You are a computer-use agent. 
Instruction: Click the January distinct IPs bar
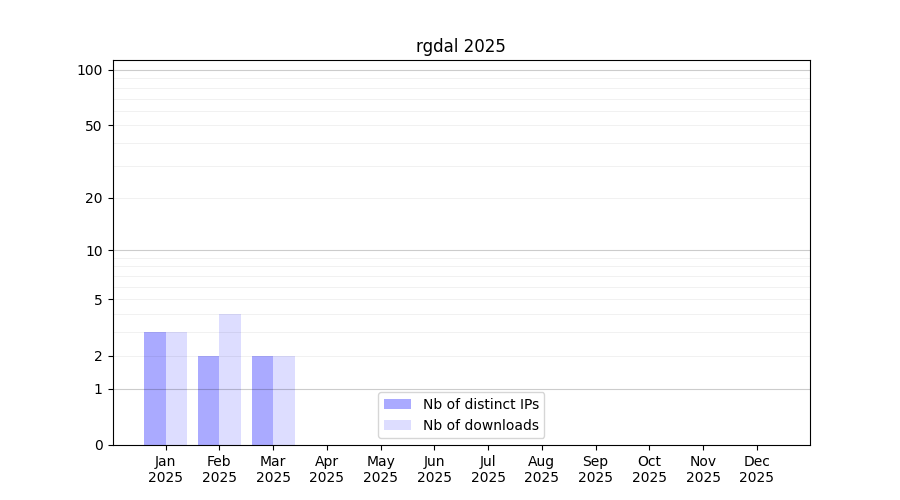[x=155, y=388]
